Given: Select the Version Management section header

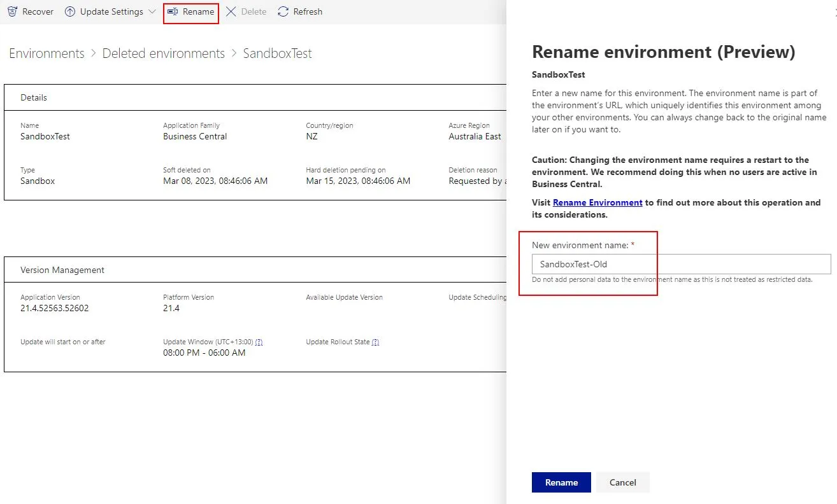Looking at the screenshot, I should tap(62, 270).
